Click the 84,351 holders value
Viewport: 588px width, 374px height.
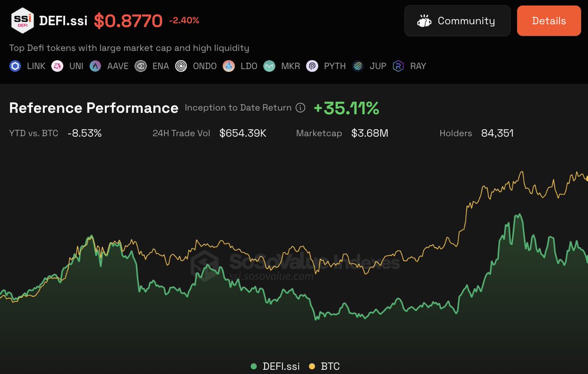497,133
